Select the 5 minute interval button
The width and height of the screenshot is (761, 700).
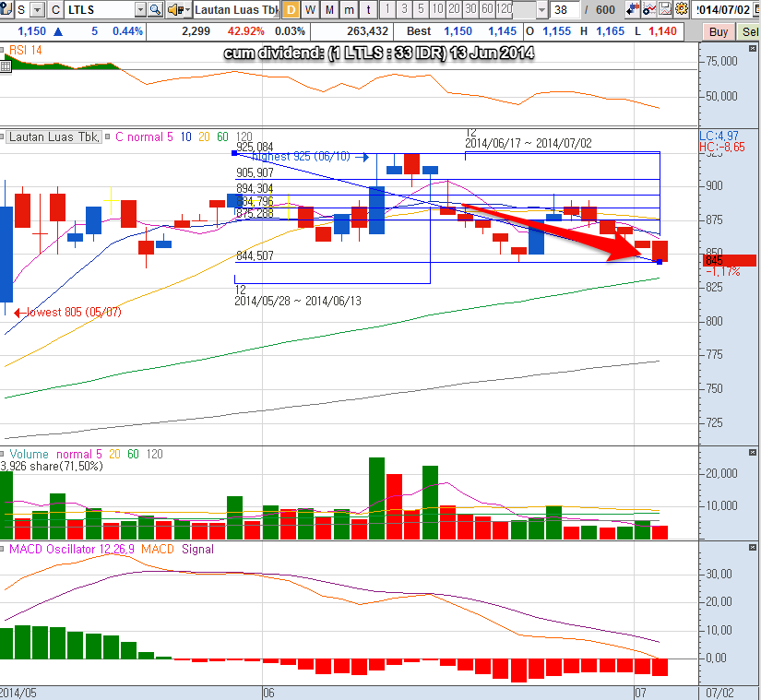(421, 9)
